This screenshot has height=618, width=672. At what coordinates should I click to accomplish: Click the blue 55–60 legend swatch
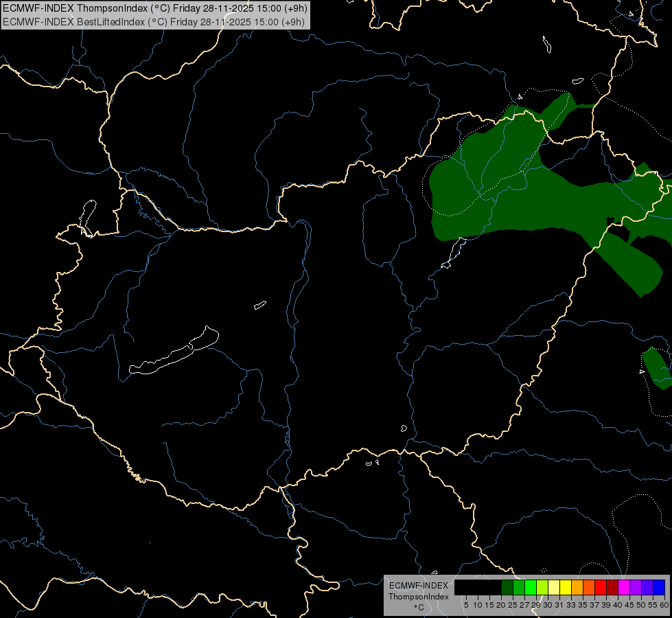pos(659,588)
